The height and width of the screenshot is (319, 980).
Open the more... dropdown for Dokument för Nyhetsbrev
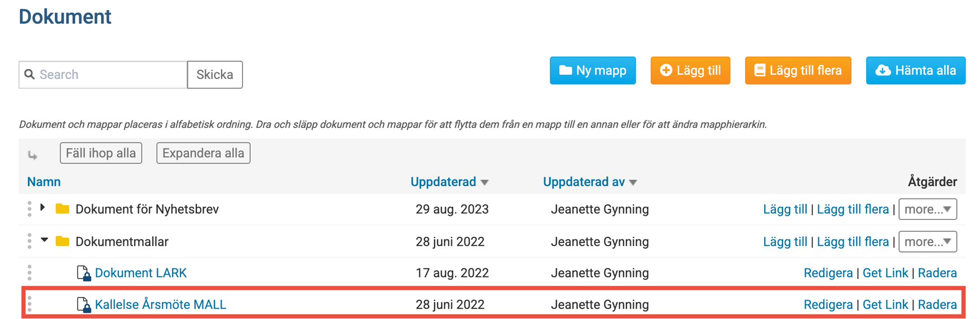[x=928, y=209]
